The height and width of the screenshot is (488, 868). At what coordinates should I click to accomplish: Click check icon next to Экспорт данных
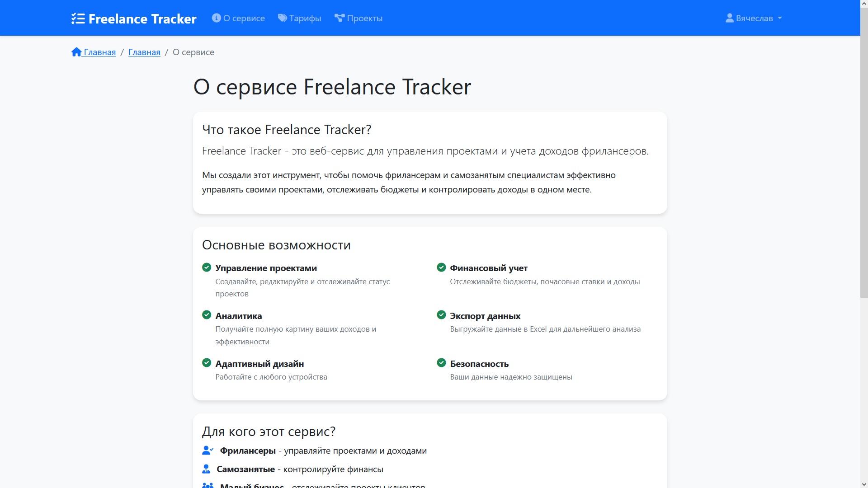(441, 315)
